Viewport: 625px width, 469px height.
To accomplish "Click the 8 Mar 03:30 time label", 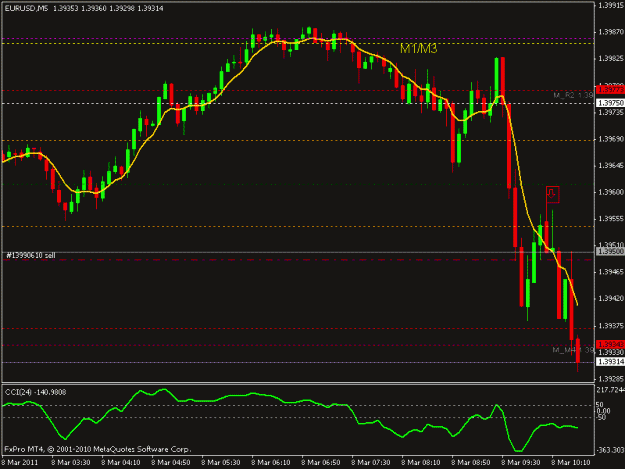I will coord(70,462).
